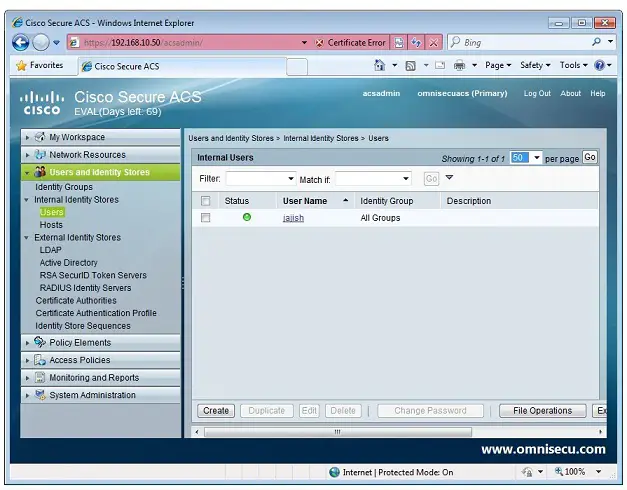Click the RSS Feeds icon
This screenshot has width=627, height=490.
click(410, 66)
